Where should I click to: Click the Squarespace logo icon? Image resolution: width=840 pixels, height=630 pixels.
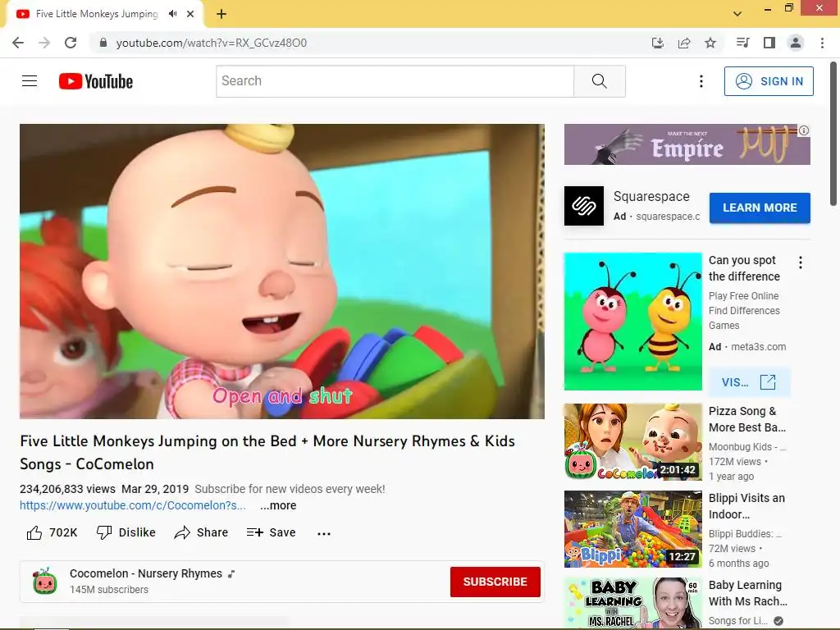584,206
